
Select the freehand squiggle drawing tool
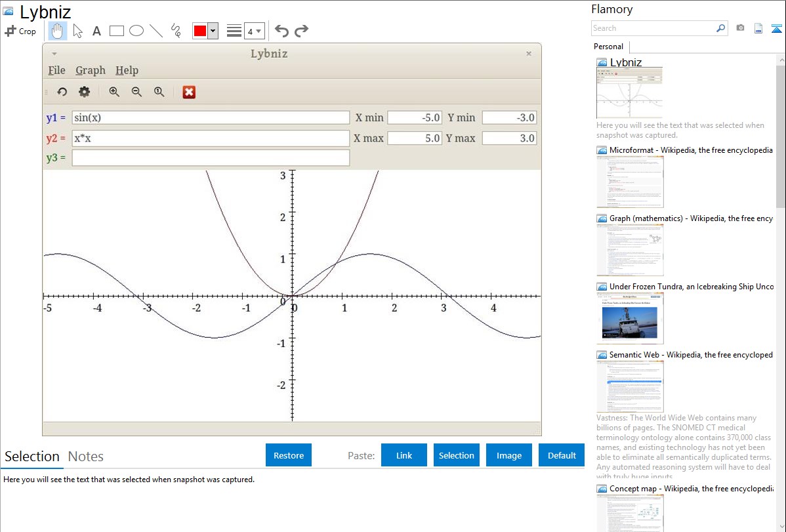coord(176,31)
